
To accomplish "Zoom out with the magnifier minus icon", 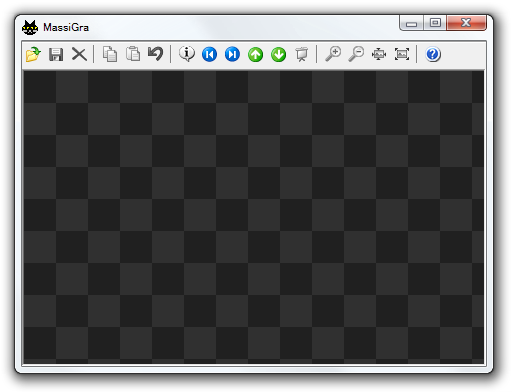I will pyautogui.click(x=356, y=54).
